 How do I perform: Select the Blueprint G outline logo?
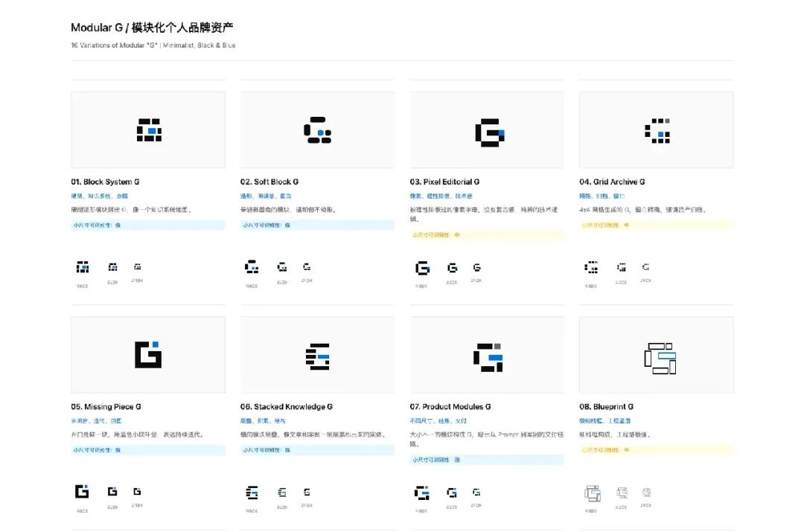pyautogui.click(x=660, y=358)
